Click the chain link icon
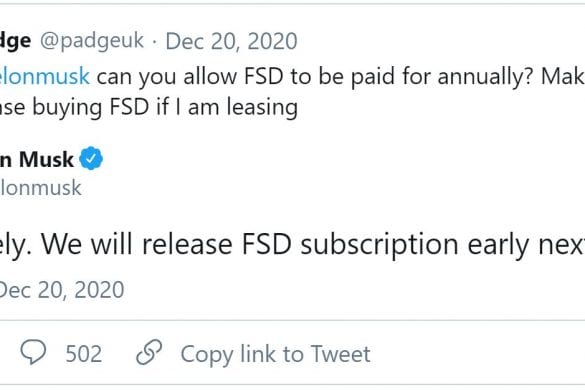Image resolution: width=585 pixels, height=390 pixels. point(149,352)
